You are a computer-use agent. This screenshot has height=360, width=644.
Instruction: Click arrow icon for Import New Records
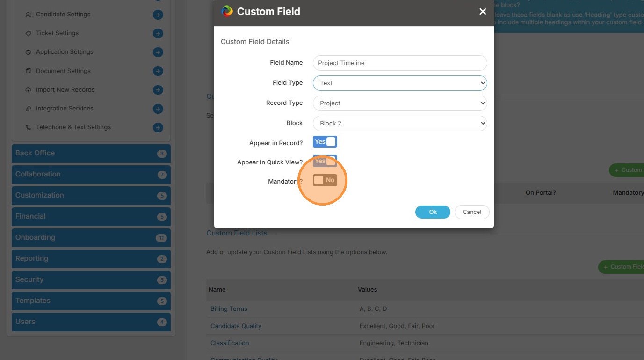click(x=158, y=90)
